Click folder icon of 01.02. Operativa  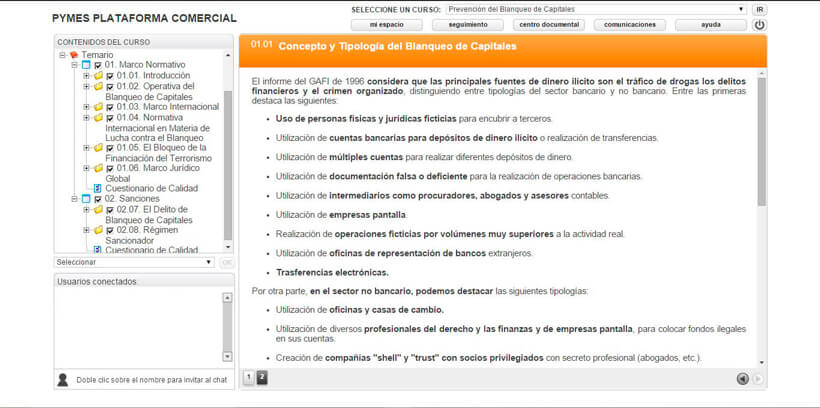pyautogui.click(x=98, y=86)
